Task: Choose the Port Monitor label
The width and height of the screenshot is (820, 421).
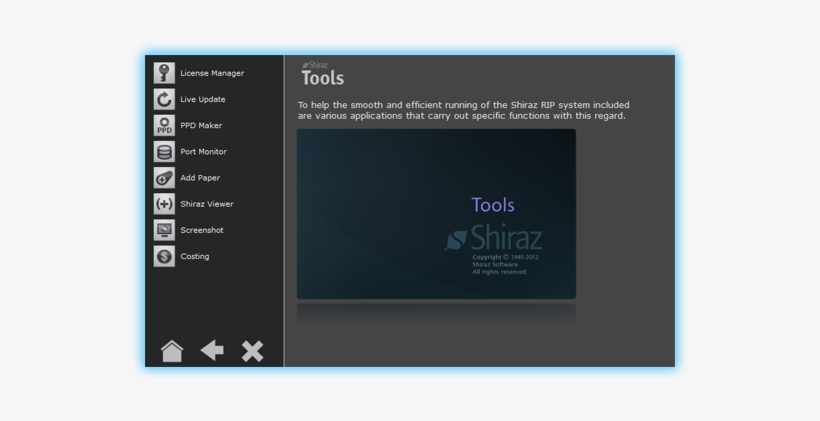Action: click(x=203, y=152)
